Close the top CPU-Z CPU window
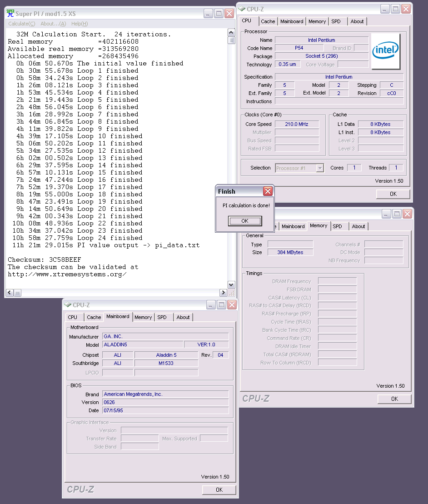The width and height of the screenshot is (428, 504). tap(406, 9)
